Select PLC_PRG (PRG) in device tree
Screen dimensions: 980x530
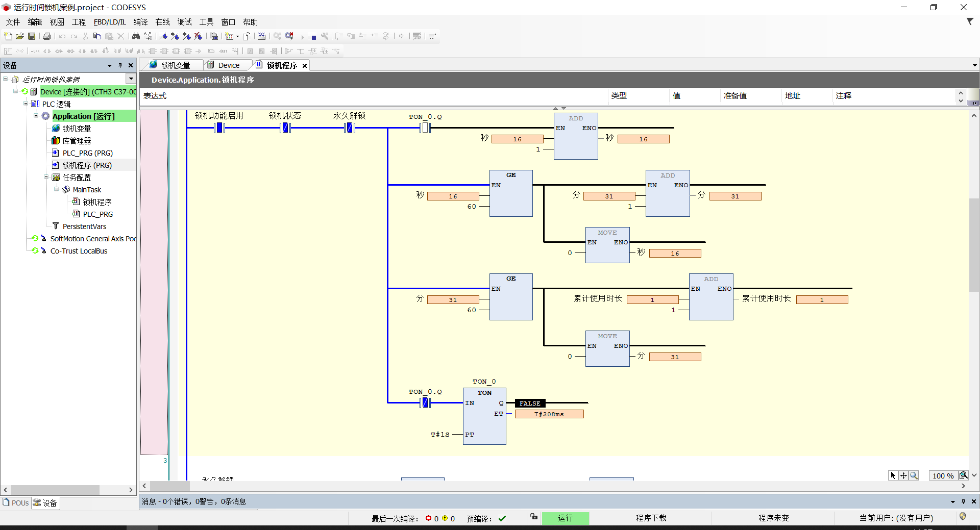click(x=88, y=153)
